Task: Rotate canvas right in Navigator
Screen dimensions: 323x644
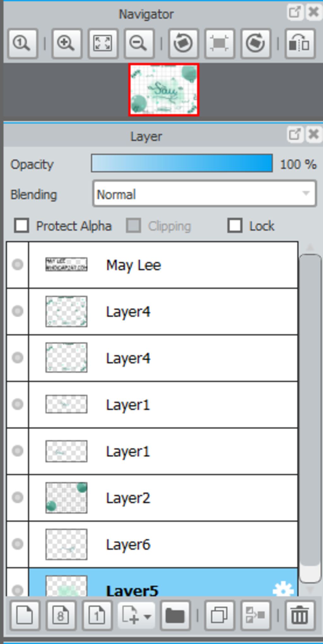Action: 255,43
